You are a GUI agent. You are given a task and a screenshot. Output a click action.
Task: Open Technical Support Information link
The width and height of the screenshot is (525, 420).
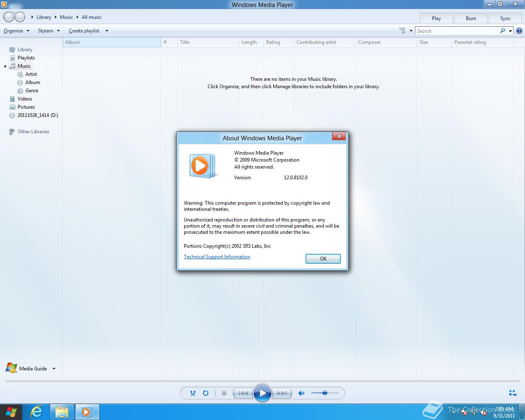217,257
